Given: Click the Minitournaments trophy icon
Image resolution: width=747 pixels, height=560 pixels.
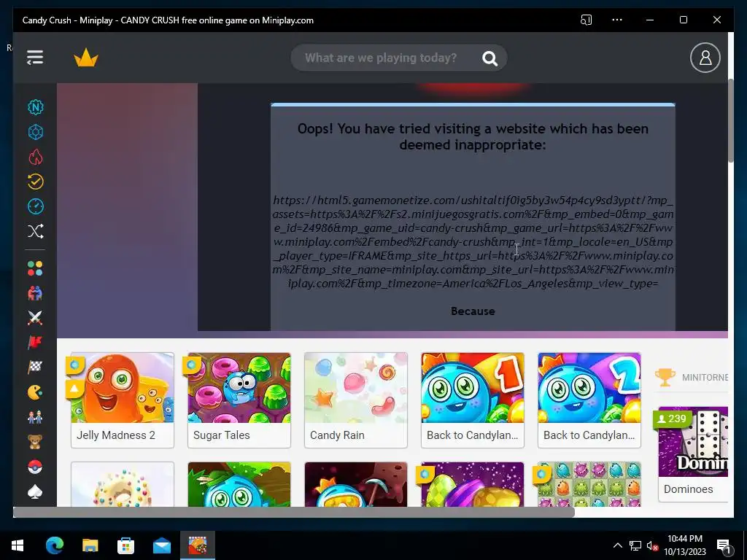Looking at the screenshot, I should coord(665,377).
